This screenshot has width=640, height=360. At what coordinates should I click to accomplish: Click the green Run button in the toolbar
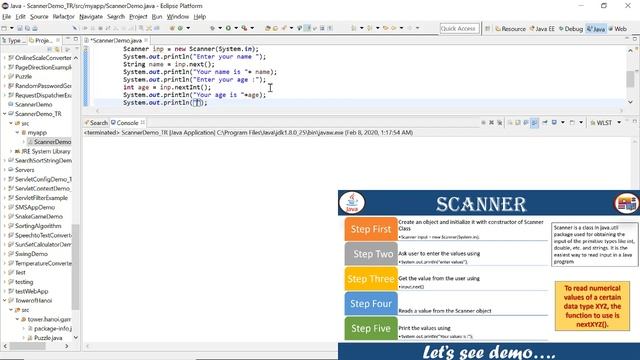pos(228,28)
